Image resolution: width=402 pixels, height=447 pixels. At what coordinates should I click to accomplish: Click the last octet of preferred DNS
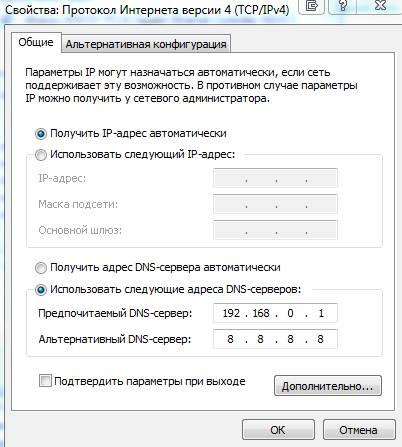[321, 313]
